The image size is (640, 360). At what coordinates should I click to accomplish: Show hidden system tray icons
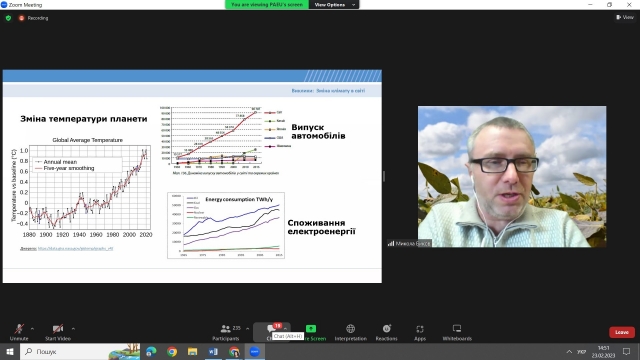569,351
